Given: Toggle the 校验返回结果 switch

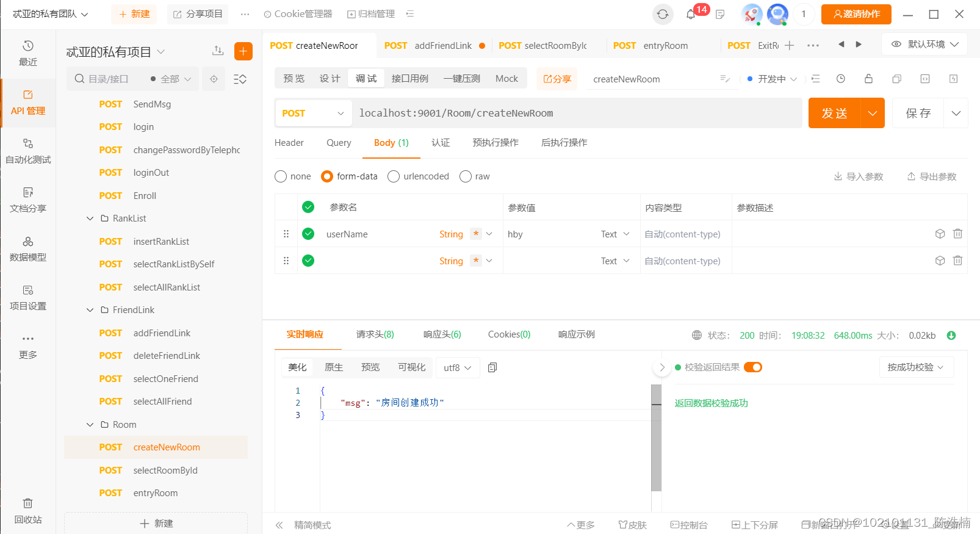Looking at the screenshot, I should (753, 367).
